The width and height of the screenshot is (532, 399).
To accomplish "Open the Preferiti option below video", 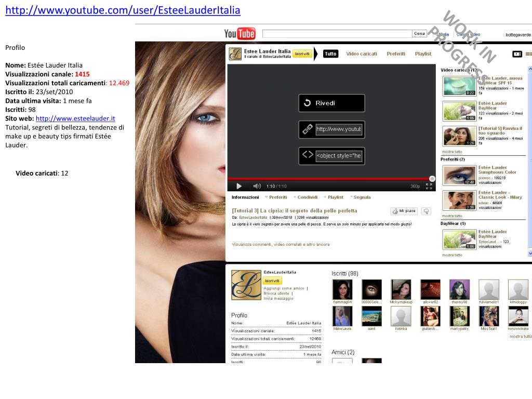I will [x=278, y=197].
